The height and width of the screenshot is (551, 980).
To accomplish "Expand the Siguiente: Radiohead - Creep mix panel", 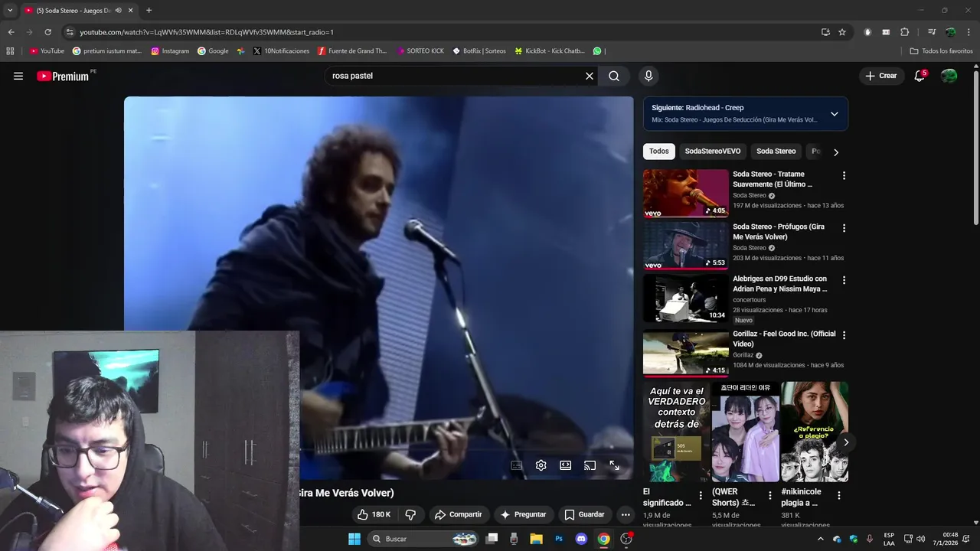I will tap(835, 114).
